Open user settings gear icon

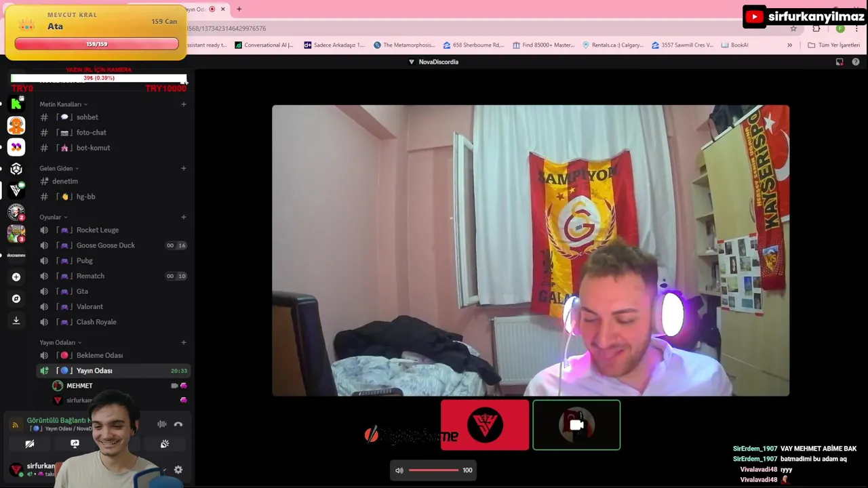(x=178, y=470)
